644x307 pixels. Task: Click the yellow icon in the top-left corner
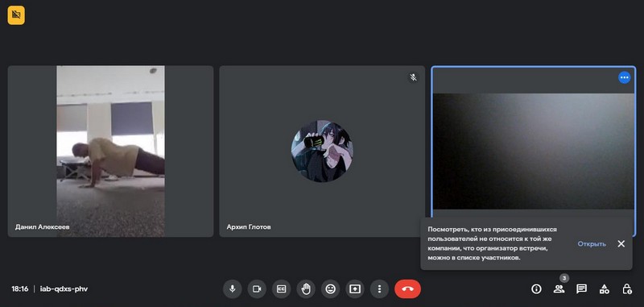click(16, 15)
